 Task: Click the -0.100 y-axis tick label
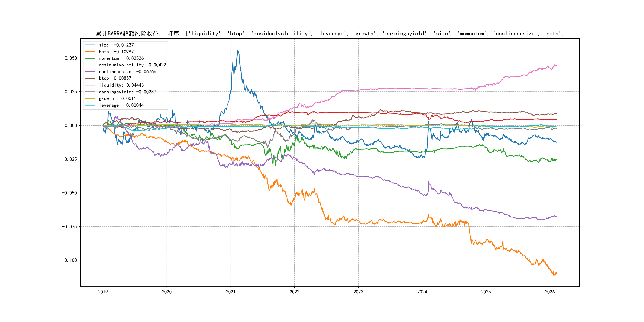click(x=70, y=260)
